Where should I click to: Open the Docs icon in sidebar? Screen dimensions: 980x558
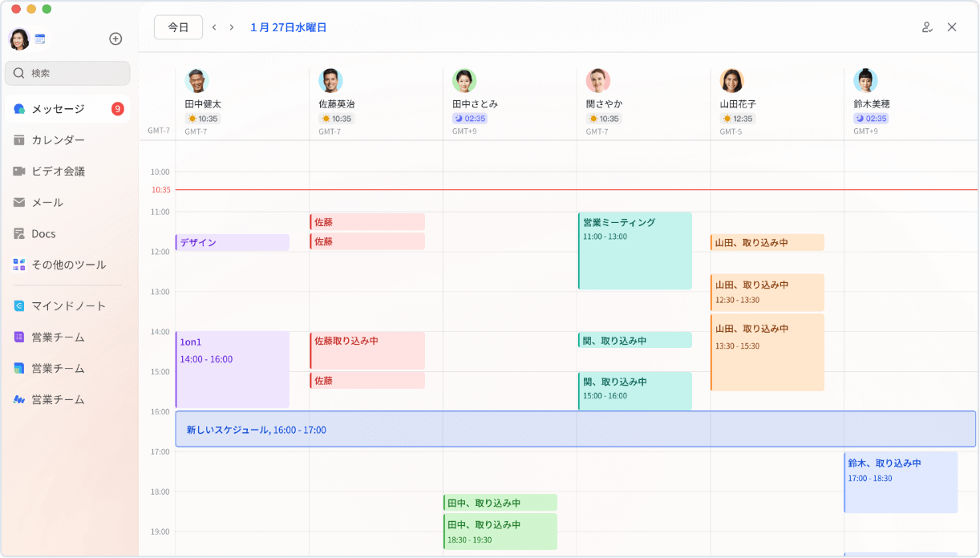coord(19,233)
